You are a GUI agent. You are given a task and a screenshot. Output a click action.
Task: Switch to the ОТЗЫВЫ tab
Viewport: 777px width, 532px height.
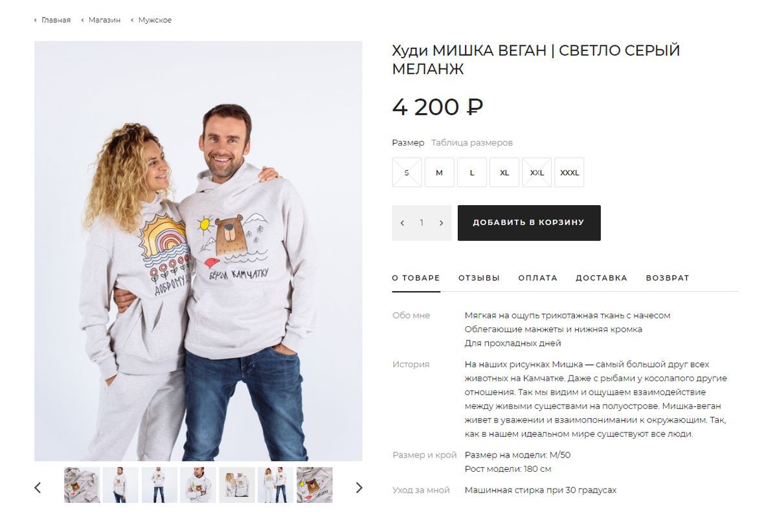tap(479, 278)
